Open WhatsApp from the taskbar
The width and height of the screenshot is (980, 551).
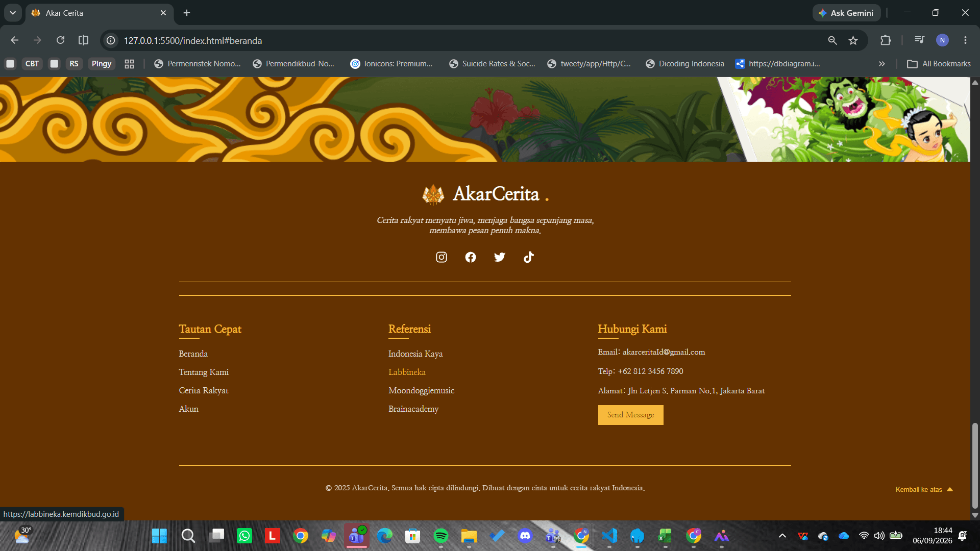(244, 536)
